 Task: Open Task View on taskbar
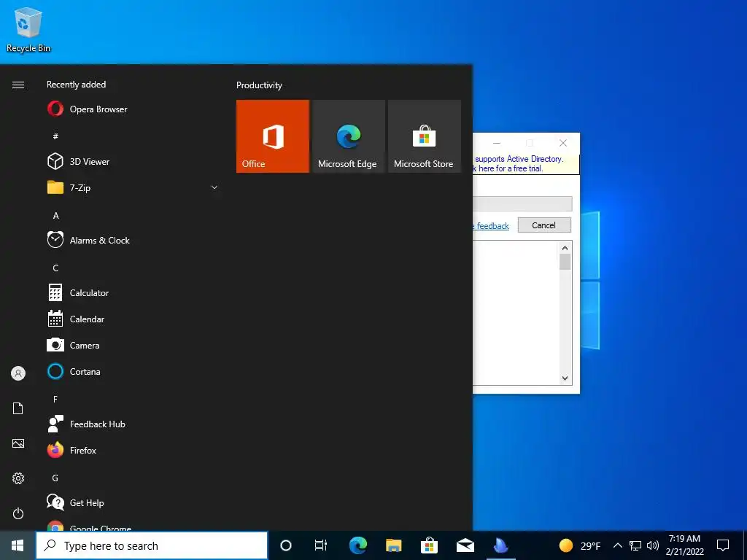pyautogui.click(x=321, y=545)
